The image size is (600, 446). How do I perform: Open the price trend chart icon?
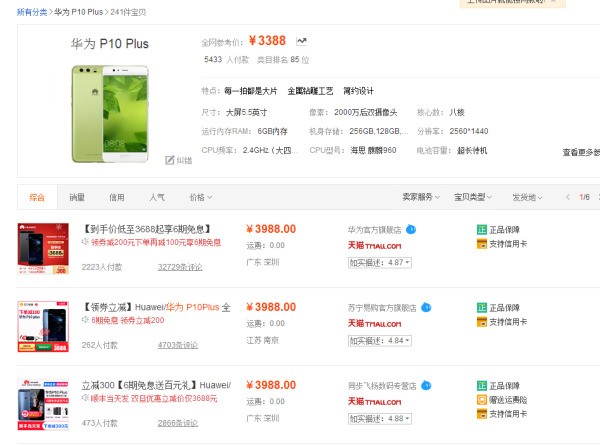click(x=301, y=41)
